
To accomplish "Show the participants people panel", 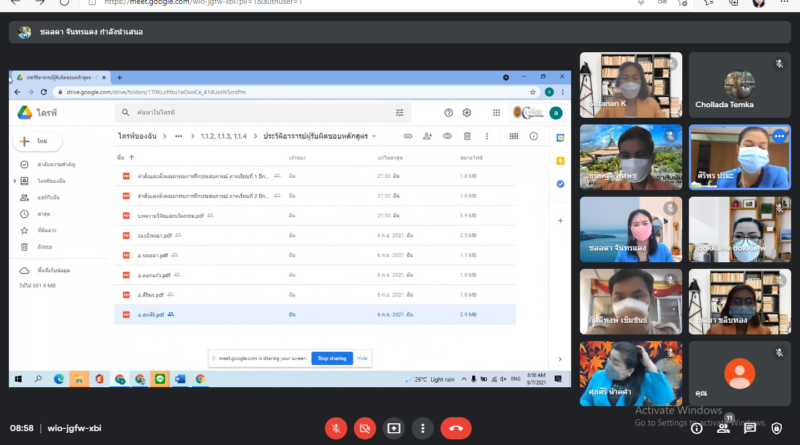I will coord(722,428).
